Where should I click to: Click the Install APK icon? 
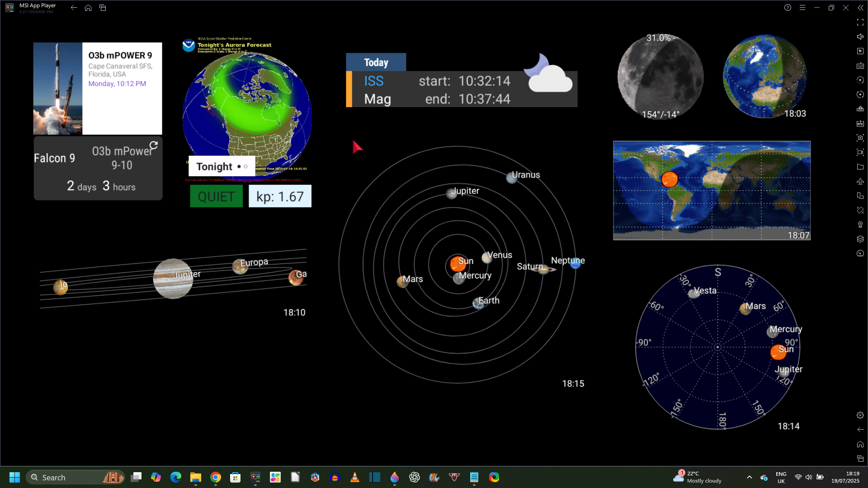click(x=860, y=123)
